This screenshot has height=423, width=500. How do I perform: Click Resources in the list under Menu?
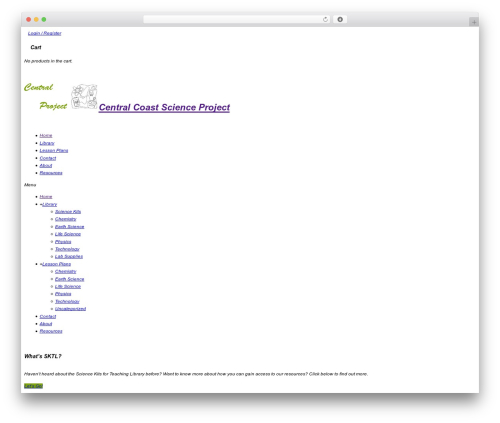click(x=51, y=331)
